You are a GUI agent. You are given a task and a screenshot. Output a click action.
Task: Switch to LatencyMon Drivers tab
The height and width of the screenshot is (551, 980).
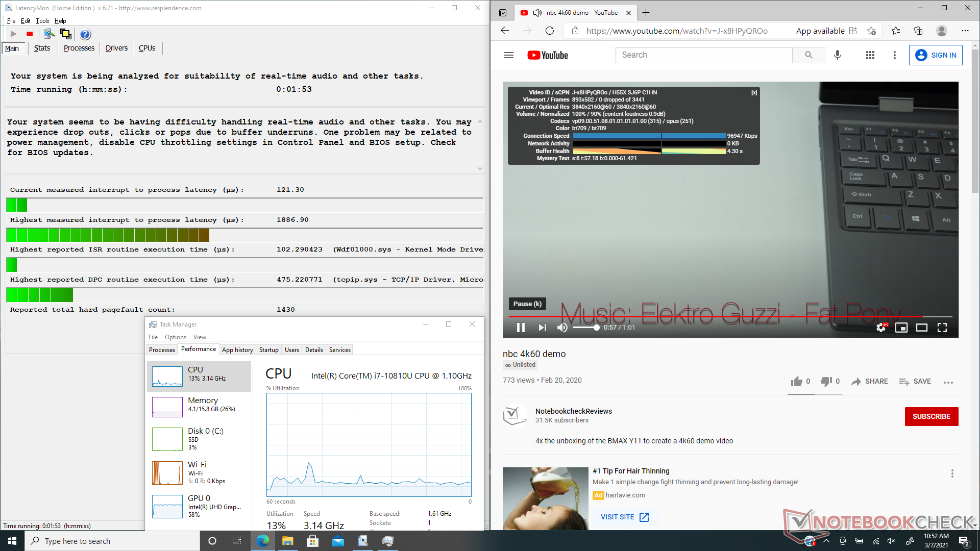click(116, 48)
